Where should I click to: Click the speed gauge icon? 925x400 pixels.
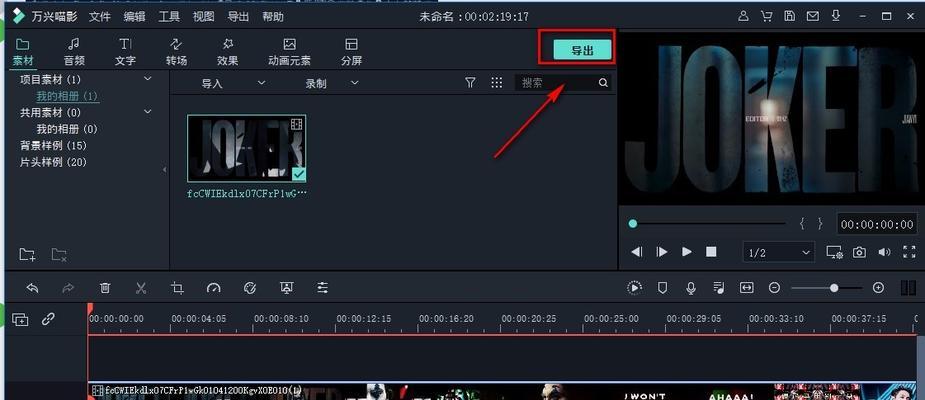click(214, 288)
